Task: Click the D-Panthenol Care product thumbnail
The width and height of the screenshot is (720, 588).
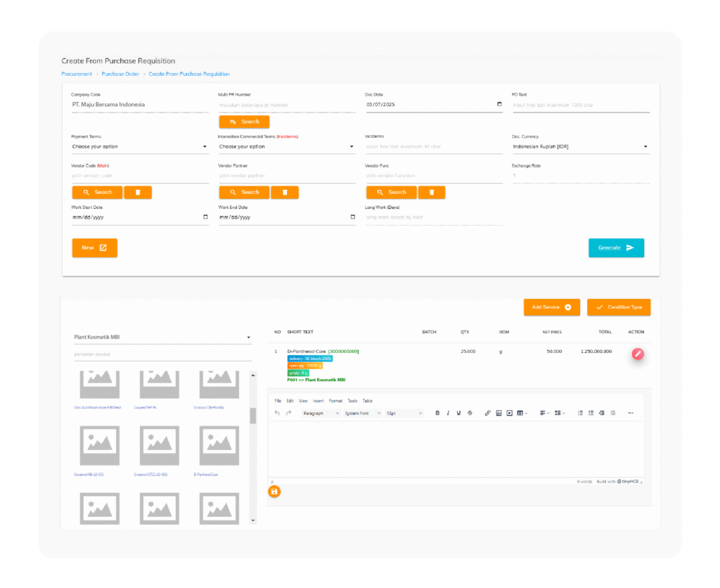Action: pos(218,445)
